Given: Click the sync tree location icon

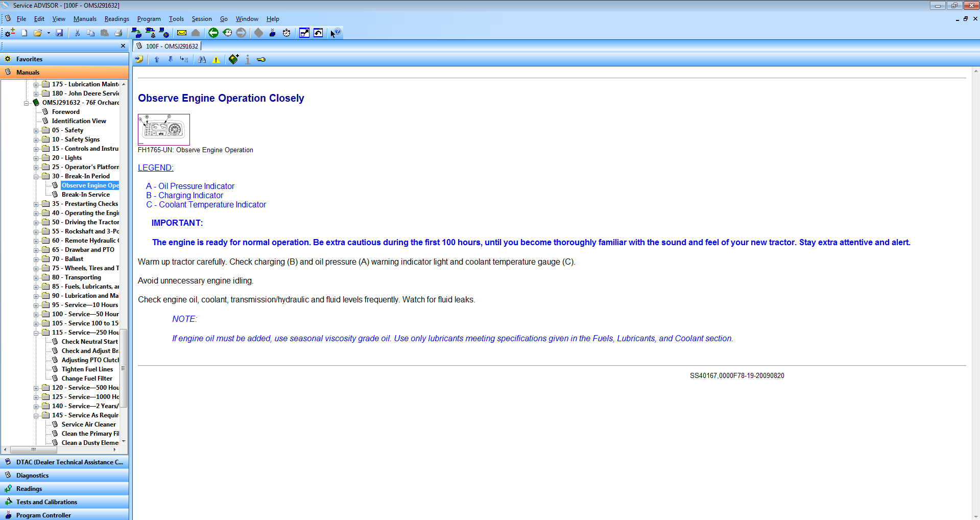Looking at the screenshot, I should pyautogui.click(x=184, y=60).
